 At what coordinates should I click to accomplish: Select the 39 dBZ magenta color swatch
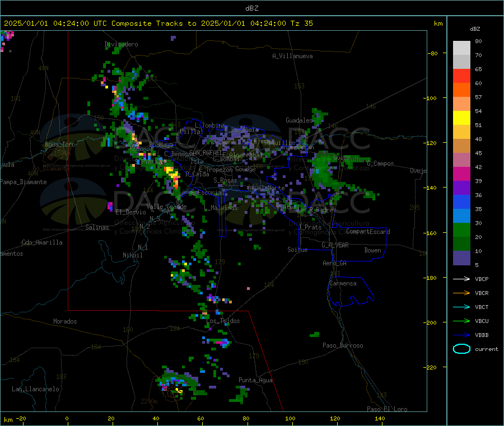(461, 174)
